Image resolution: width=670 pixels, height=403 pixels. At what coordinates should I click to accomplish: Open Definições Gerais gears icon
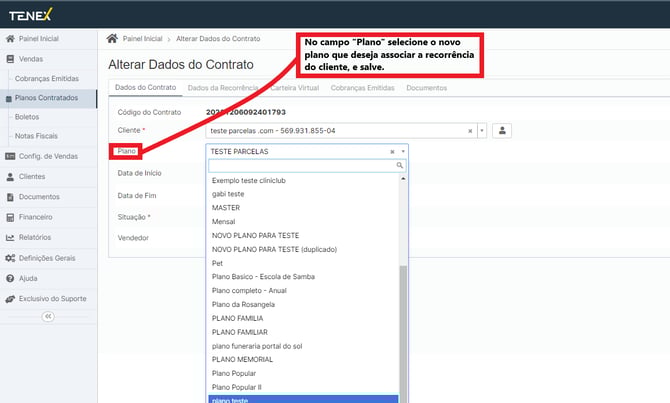[10, 258]
